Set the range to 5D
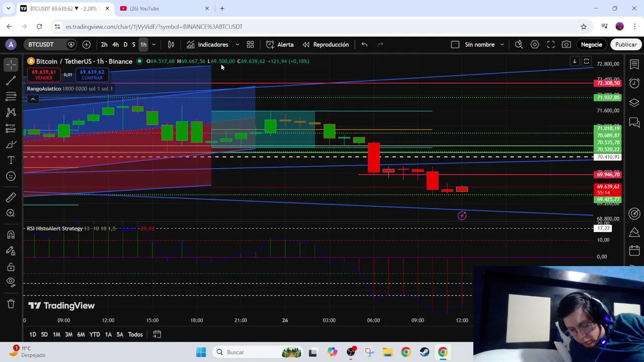The height and width of the screenshot is (362, 644). pos(44,334)
